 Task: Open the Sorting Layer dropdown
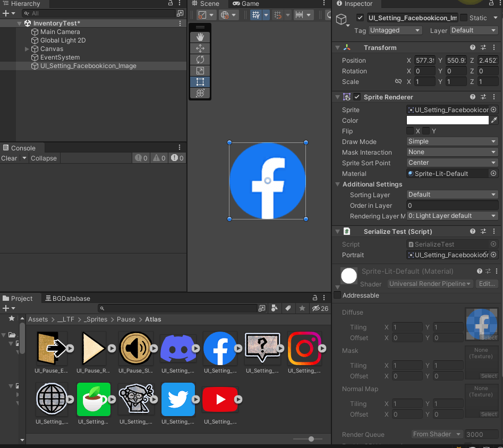click(452, 195)
